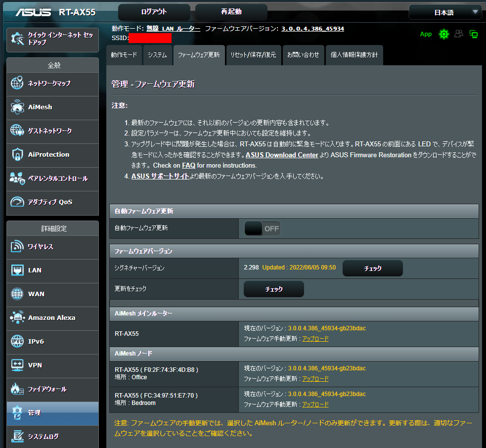Click the ASUS logo
Screen dimensions: 486x448
[34, 12]
